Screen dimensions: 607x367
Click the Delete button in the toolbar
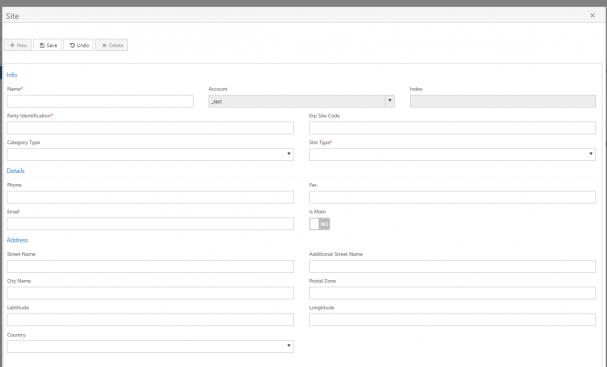(x=111, y=45)
